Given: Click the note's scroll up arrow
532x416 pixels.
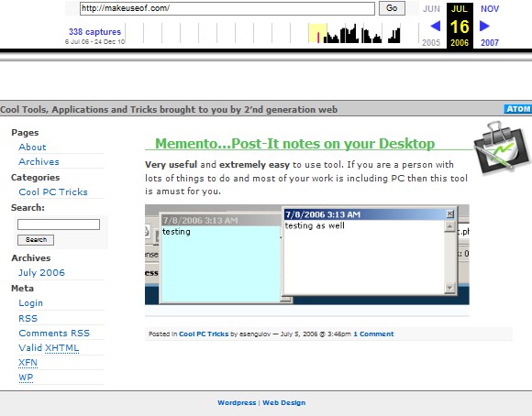Looking at the screenshot, I should [x=449, y=226].
